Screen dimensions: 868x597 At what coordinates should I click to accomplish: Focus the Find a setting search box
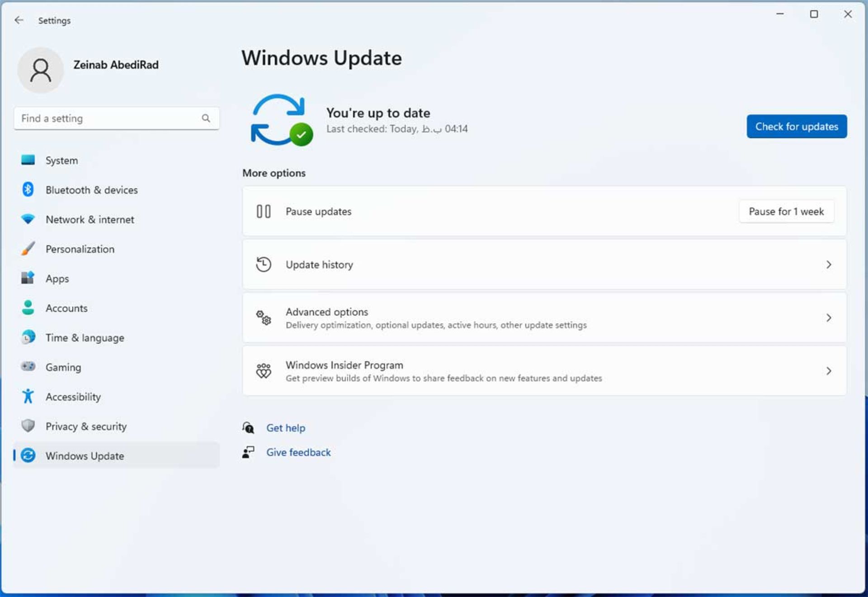point(108,118)
